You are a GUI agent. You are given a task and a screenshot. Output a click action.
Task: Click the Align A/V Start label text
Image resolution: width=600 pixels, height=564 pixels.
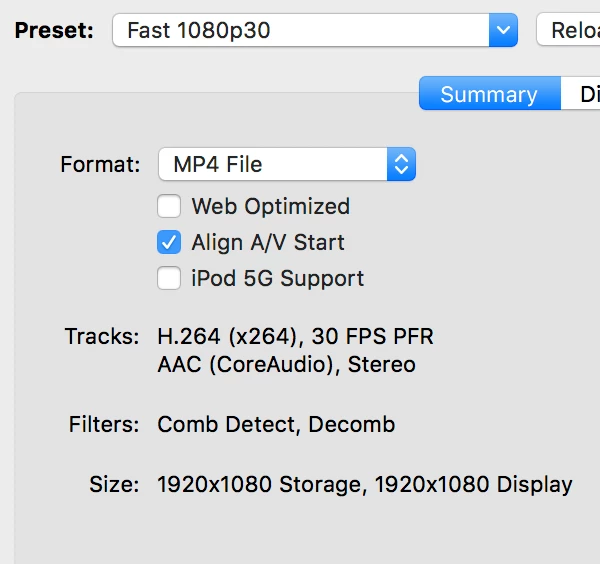pyautogui.click(x=267, y=243)
